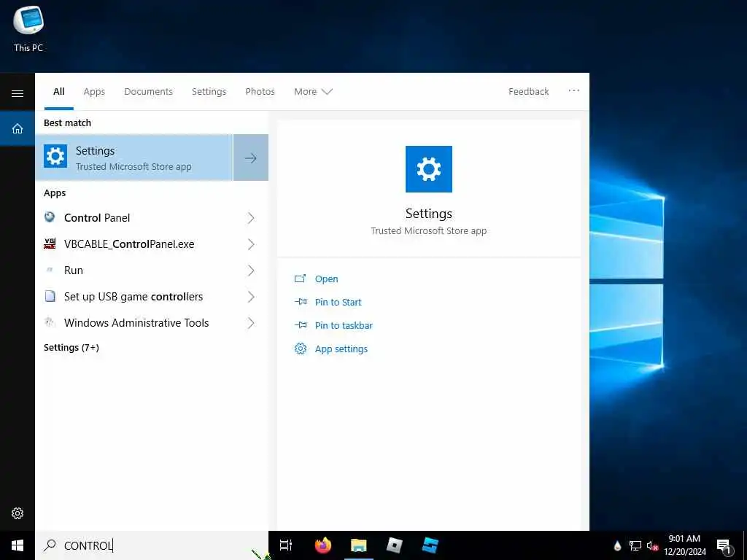This screenshot has width=747, height=560.
Task: Open network status in system tray
Action: [635, 545]
